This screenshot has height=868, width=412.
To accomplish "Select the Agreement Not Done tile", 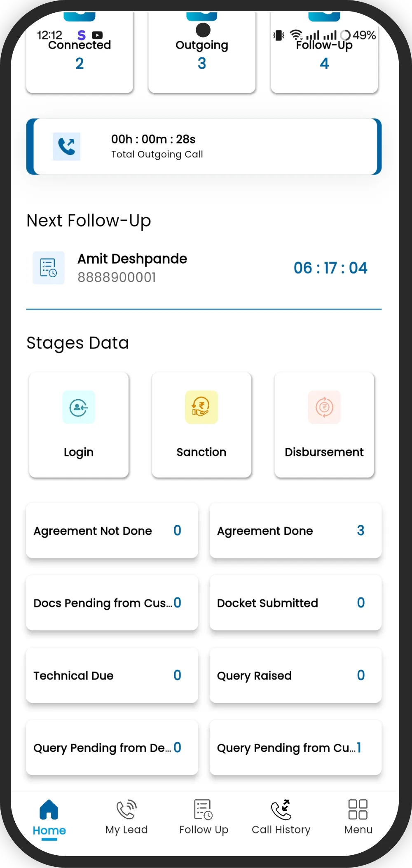I will [x=112, y=531].
